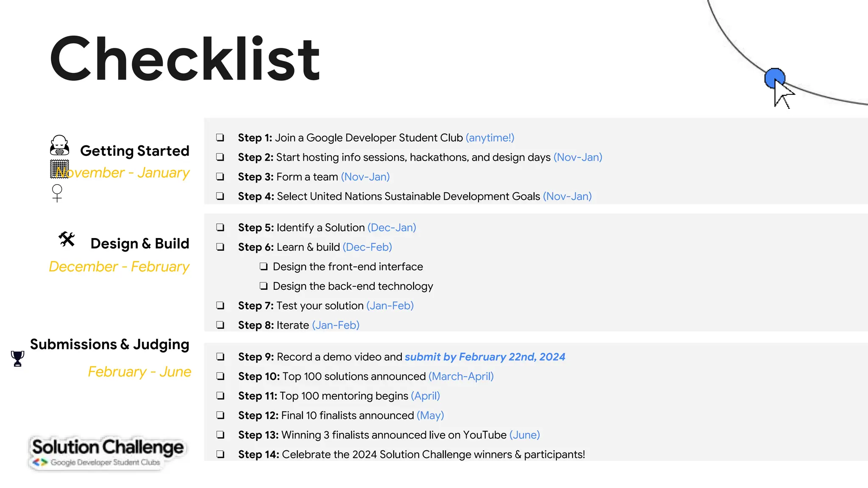The height and width of the screenshot is (488, 868).
Task: Check the Step 1 checkbox
Action: click(220, 137)
